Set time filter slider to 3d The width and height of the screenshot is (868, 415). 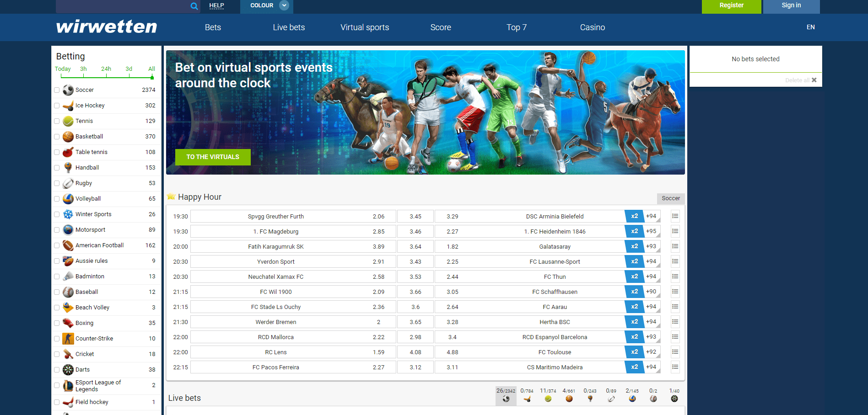pyautogui.click(x=129, y=69)
